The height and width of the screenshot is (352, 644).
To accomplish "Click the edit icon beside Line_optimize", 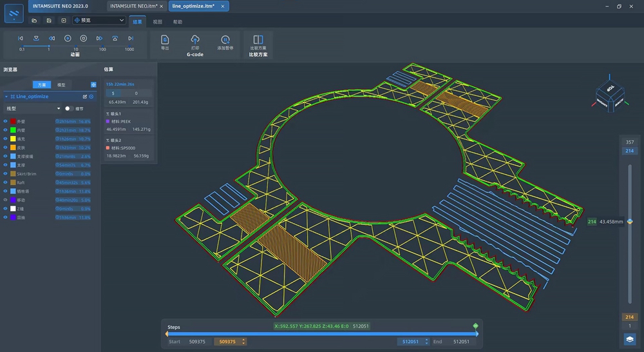I will pos(85,97).
